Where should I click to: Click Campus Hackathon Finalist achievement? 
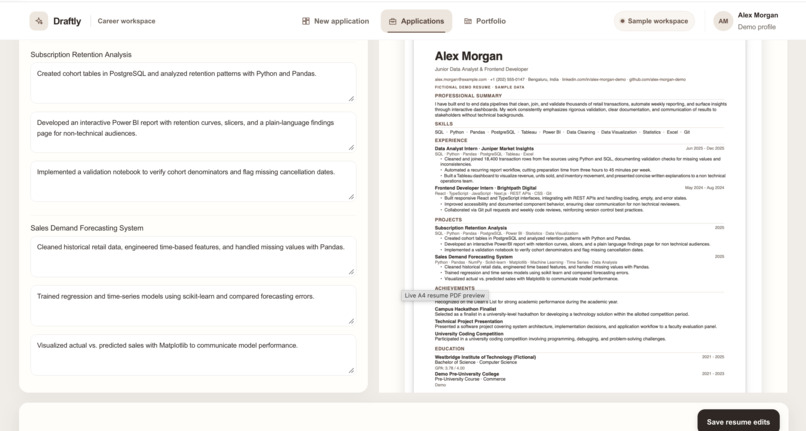[465, 309]
